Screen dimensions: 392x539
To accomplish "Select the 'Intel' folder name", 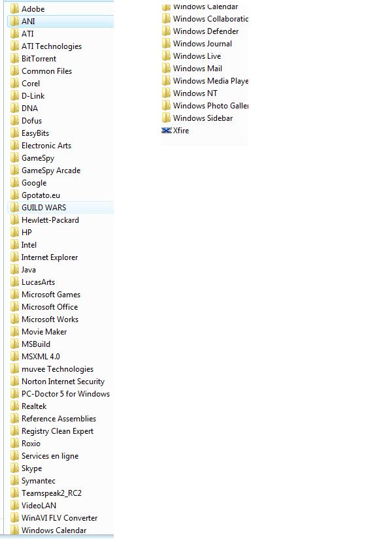I will point(29,245).
